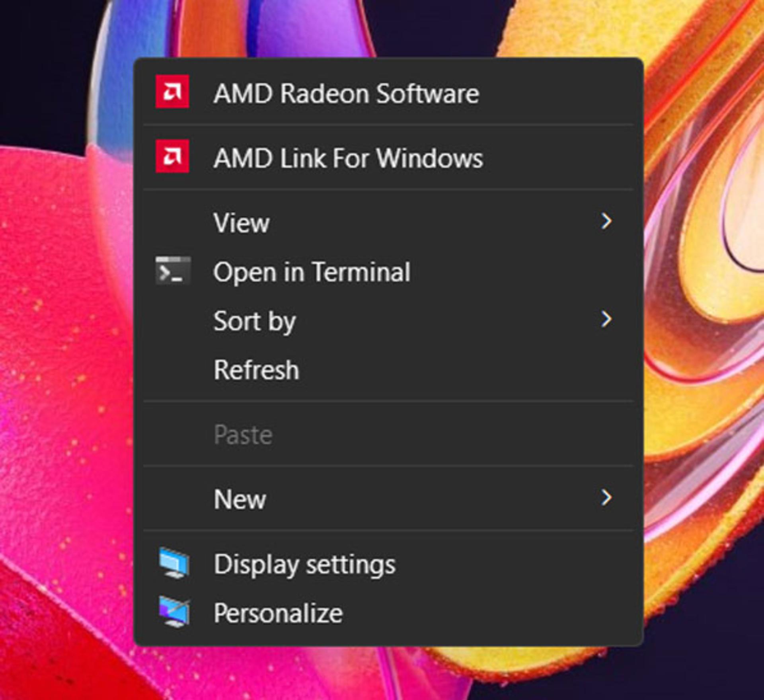Click the AMD Link For Windows logo icon

172,156
